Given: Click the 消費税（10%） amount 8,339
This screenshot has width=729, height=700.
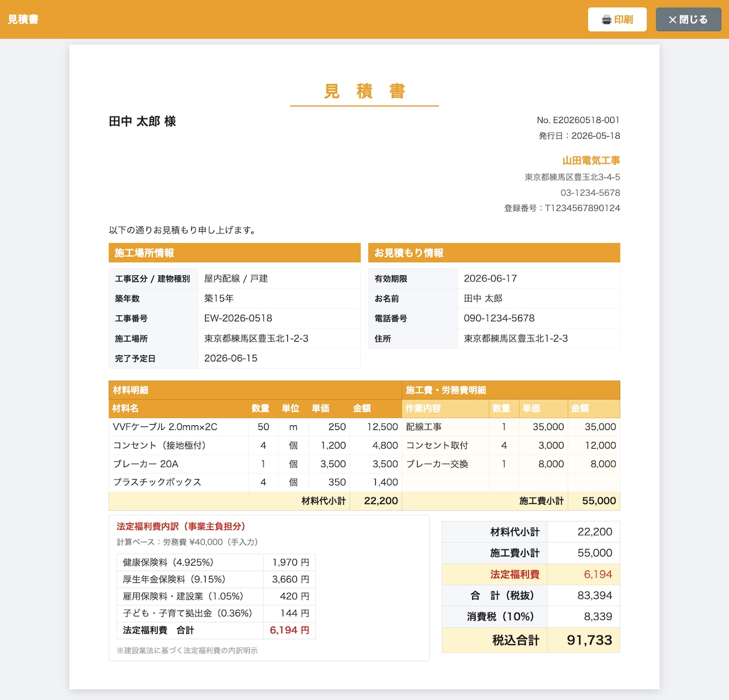Looking at the screenshot, I should tap(598, 616).
